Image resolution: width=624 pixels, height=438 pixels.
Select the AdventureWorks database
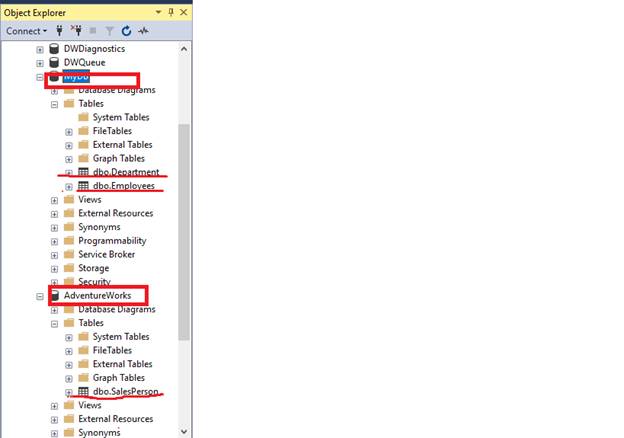[x=98, y=296]
